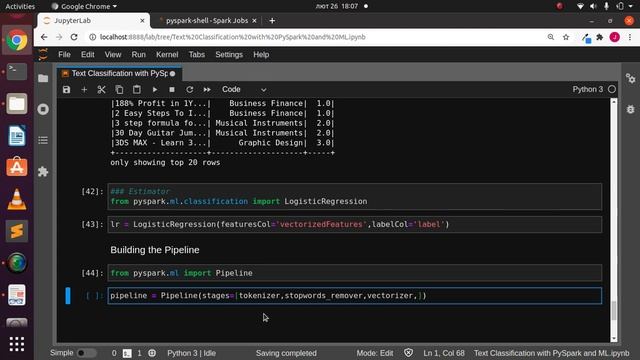Open the Settings menu

(229, 55)
